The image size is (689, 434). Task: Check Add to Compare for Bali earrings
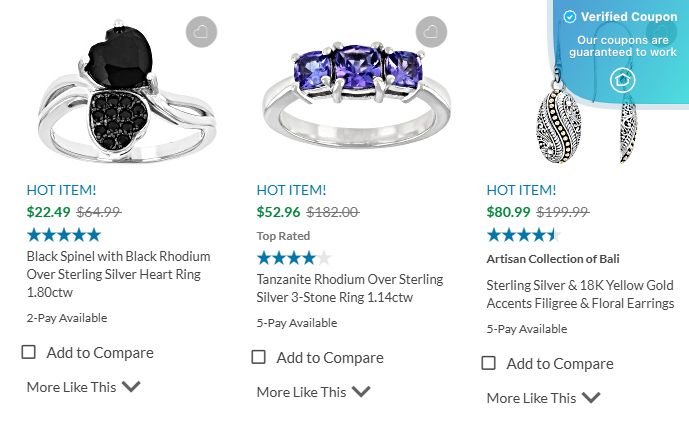click(489, 363)
